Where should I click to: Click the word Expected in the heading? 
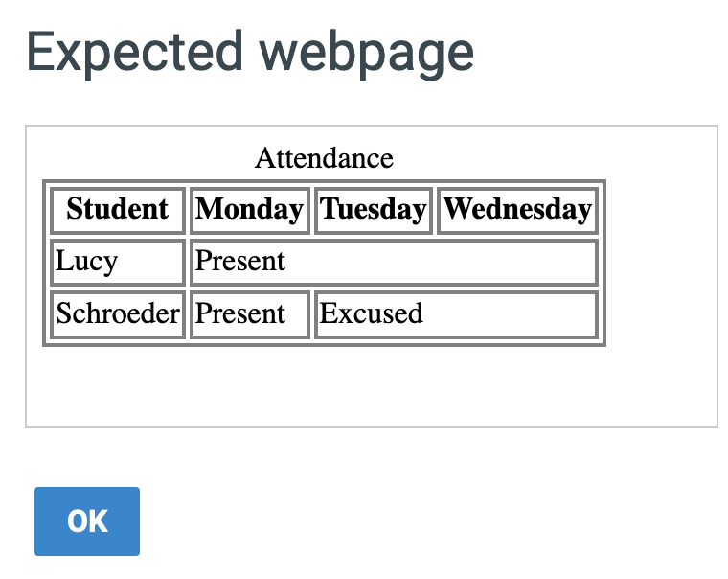(x=133, y=51)
